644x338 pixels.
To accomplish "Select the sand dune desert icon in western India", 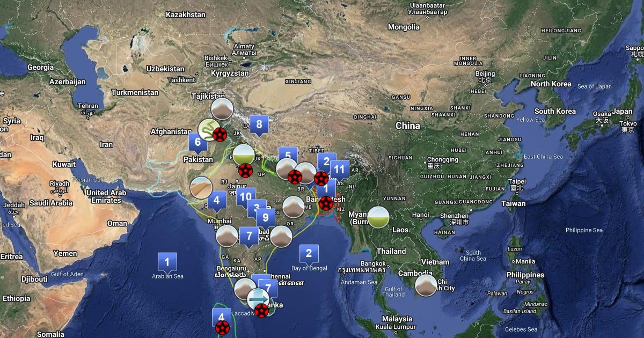I will pyautogui.click(x=201, y=188).
